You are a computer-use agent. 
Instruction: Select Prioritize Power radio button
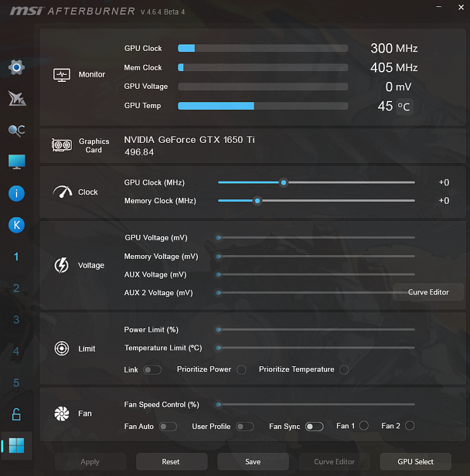[x=242, y=370]
